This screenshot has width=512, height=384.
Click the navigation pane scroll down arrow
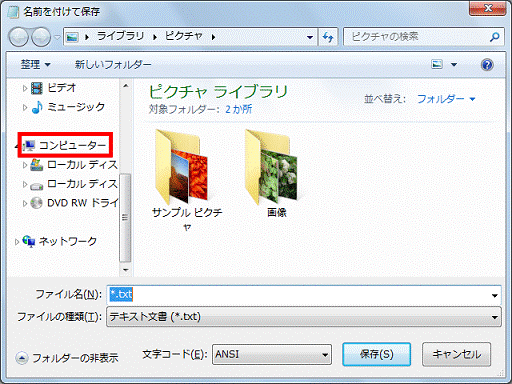click(x=126, y=270)
